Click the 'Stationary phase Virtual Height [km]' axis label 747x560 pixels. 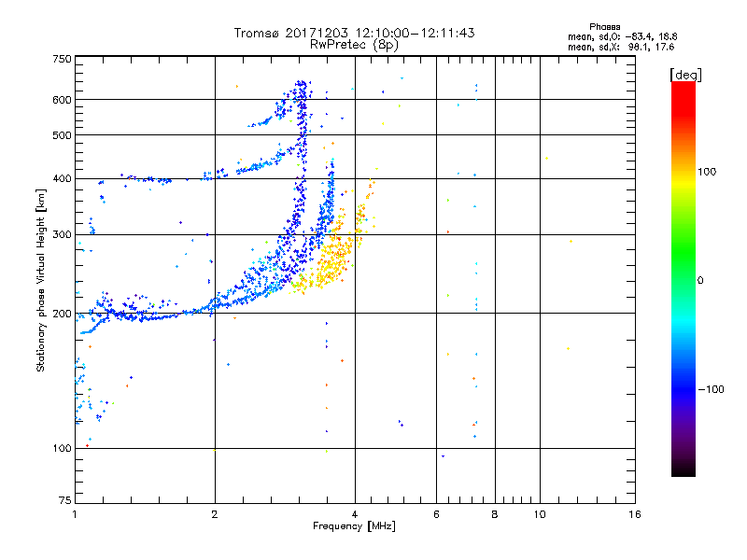click(x=41, y=280)
